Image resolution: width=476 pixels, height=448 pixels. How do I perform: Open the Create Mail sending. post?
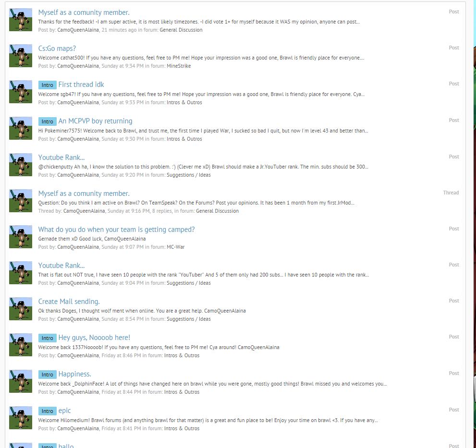tap(69, 302)
